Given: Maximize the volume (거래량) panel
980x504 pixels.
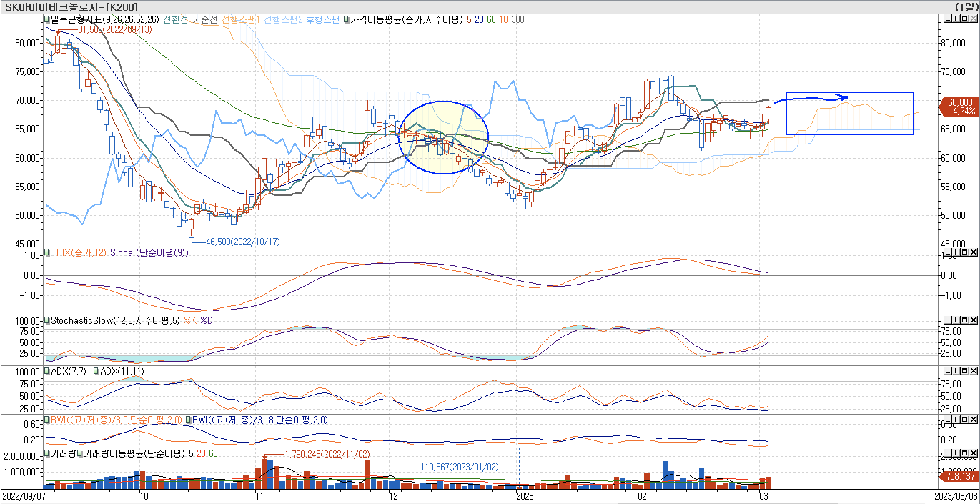Looking at the screenshot, I should coord(965,453).
